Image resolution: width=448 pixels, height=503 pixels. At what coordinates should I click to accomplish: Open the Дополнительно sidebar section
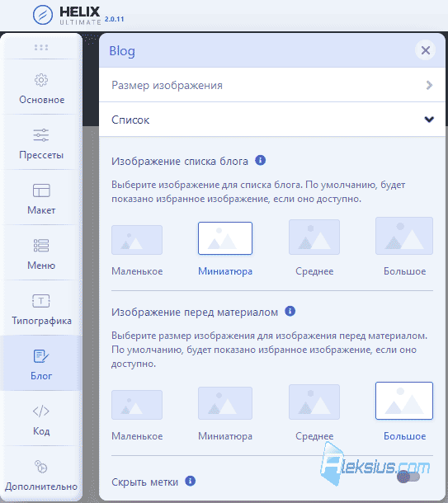[41, 474]
